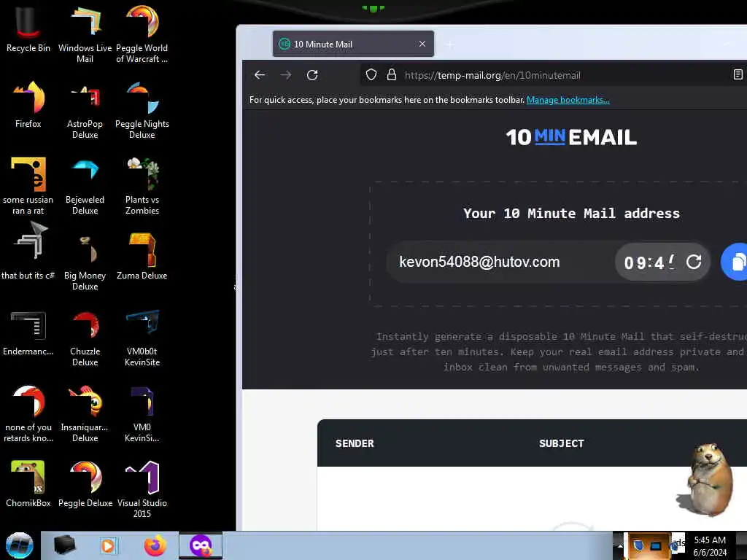Open the clock showing 5:45 AM

pos(710,545)
